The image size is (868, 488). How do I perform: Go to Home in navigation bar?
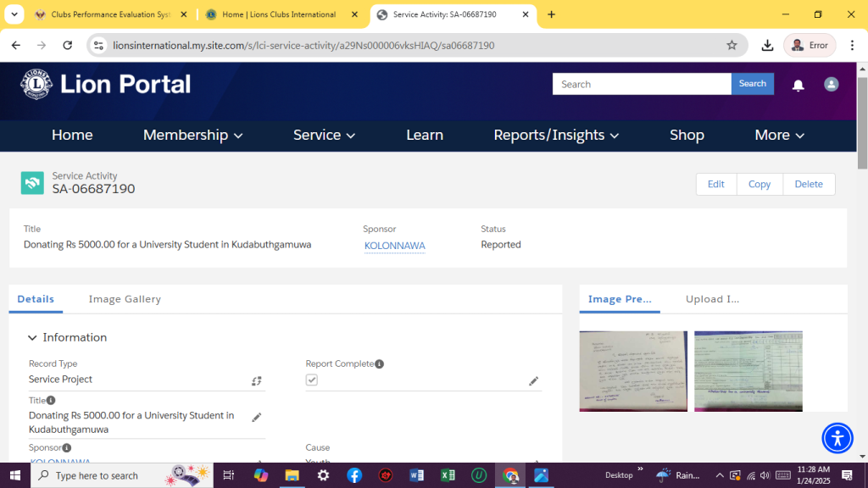click(x=72, y=135)
